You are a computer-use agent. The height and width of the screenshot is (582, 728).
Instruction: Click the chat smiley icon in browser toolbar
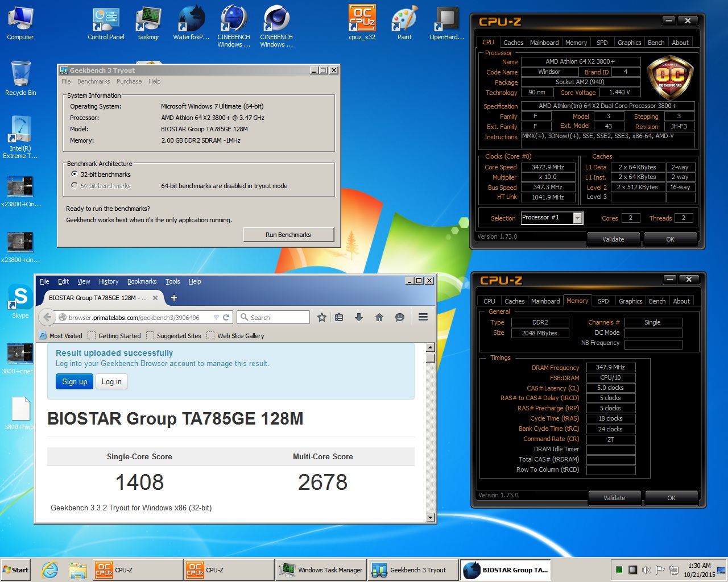(400, 317)
